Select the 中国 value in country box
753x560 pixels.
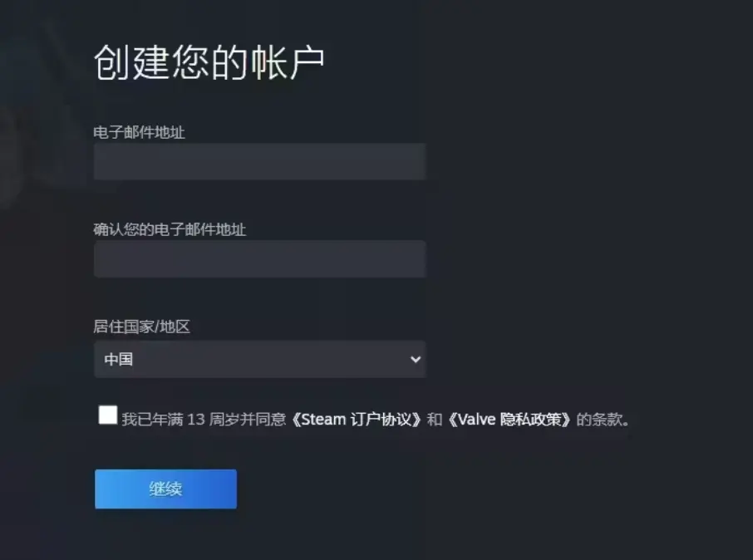[x=118, y=359]
